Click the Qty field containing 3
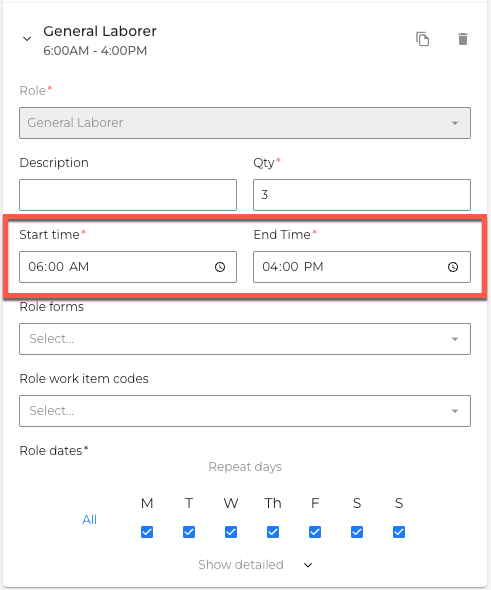 pos(362,195)
